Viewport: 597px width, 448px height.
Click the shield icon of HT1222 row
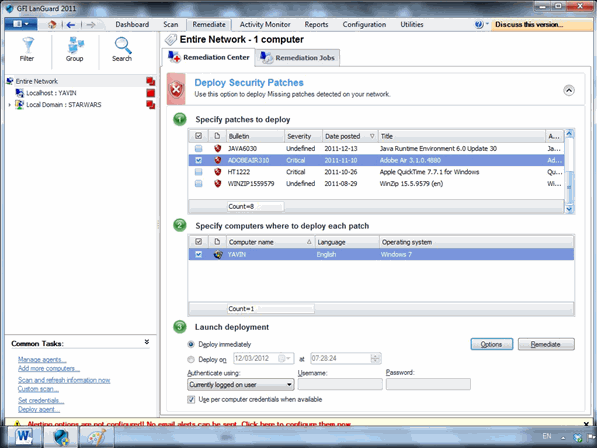click(x=217, y=172)
